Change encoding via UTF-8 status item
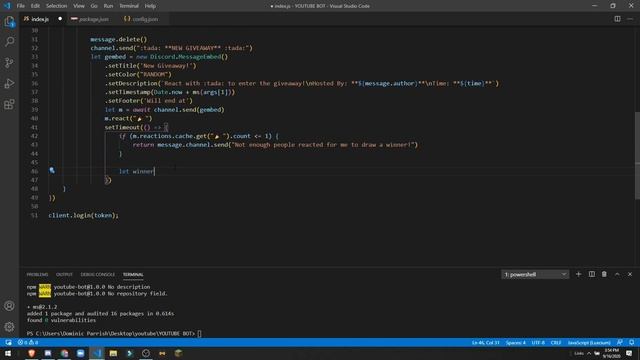The height and width of the screenshot is (360, 640). click(x=538, y=342)
